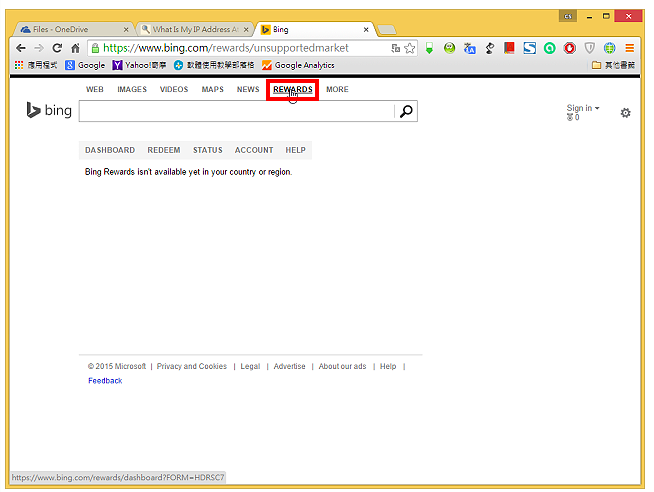654x492 pixels.
Task: Open the STATUS rewards tab
Action: pos(208,150)
